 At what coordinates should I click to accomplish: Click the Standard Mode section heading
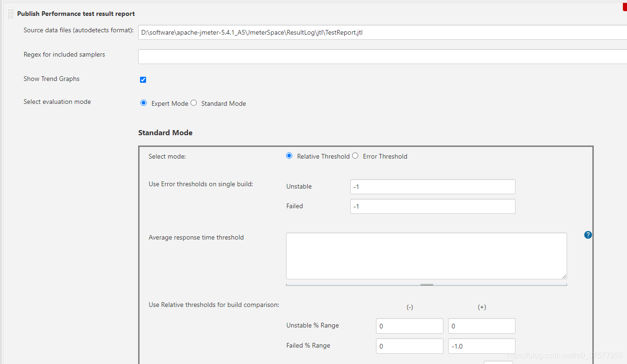click(165, 133)
